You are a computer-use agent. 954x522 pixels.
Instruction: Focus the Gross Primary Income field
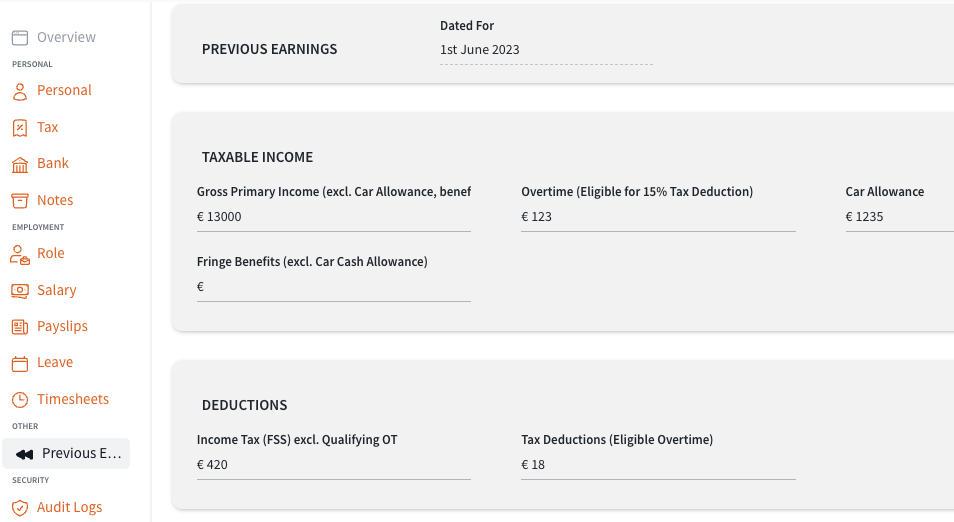(333, 217)
